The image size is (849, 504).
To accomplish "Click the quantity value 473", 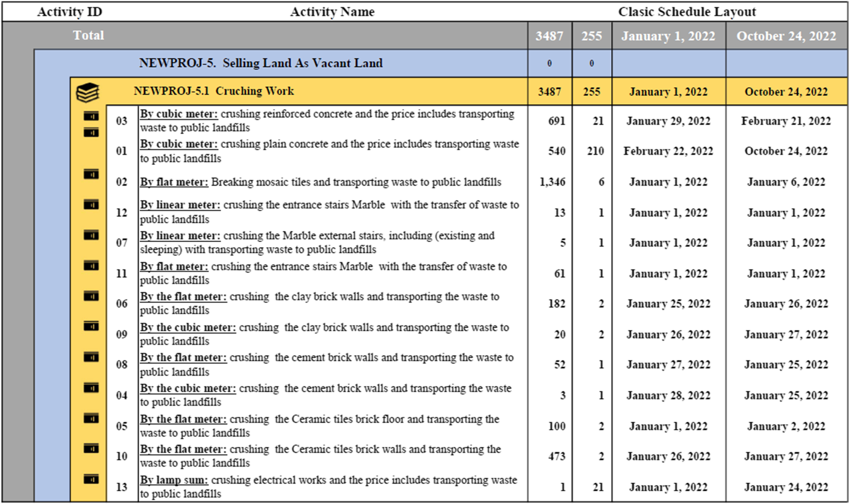I will (557, 456).
